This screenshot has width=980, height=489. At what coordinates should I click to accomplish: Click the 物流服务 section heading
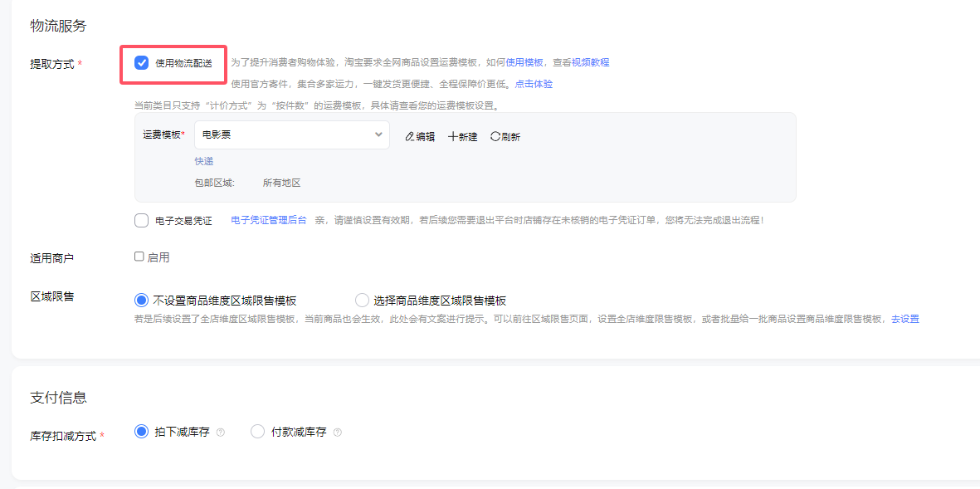(x=58, y=27)
